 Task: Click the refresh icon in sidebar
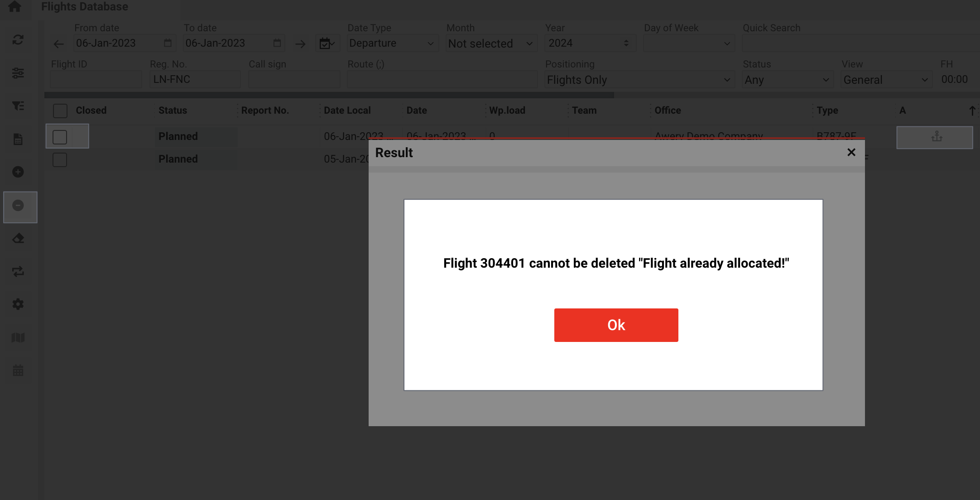(x=18, y=40)
